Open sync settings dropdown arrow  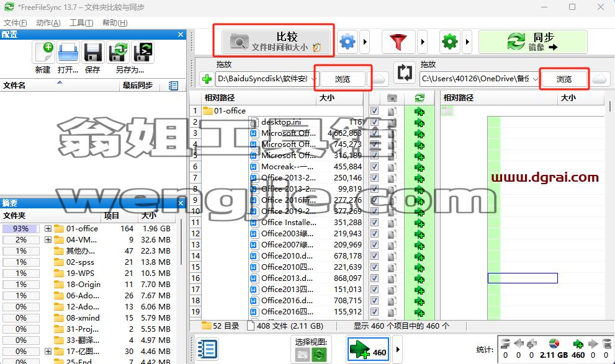(x=467, y=42)
